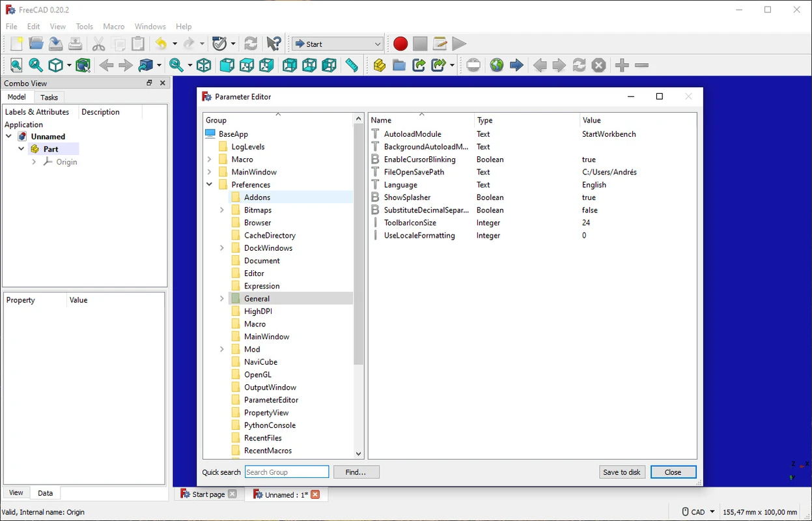
Task: Expand the Mod group
Action: 222,350
